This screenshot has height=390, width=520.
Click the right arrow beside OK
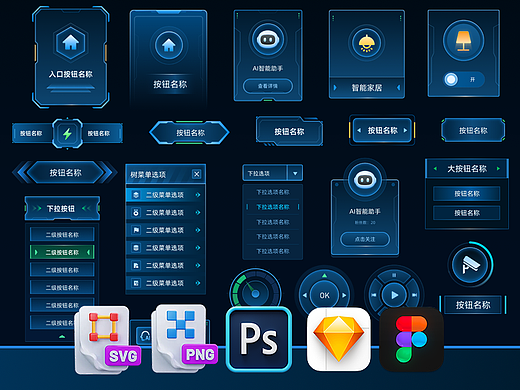(x=344, y=295)
